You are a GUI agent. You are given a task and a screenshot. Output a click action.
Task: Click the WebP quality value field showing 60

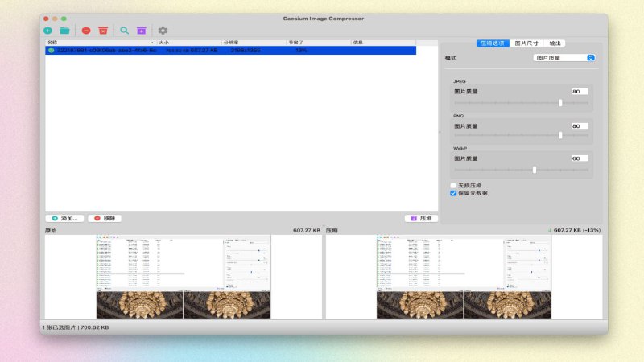(579, 158)
